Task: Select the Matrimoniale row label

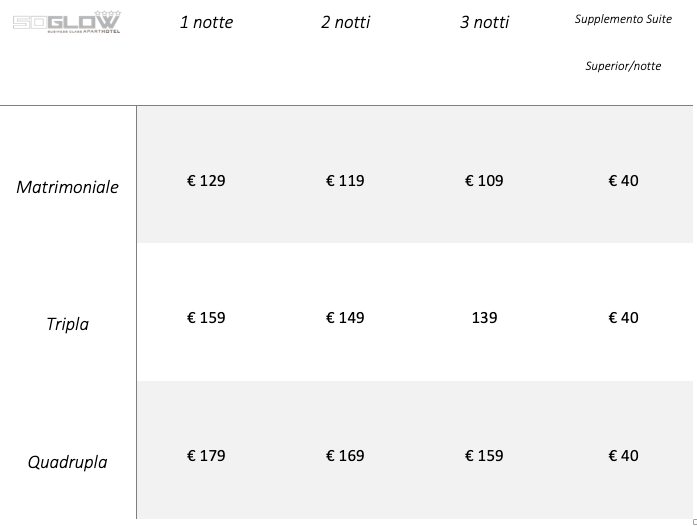Action: 68,187
